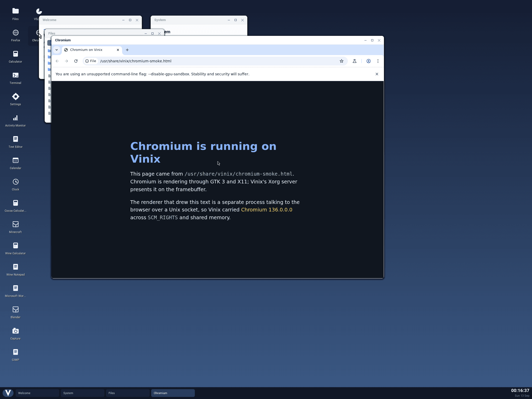Open the Calculator desktop icon
The width and height of the screenshot is (532, 399).
[x=16, y=56]
